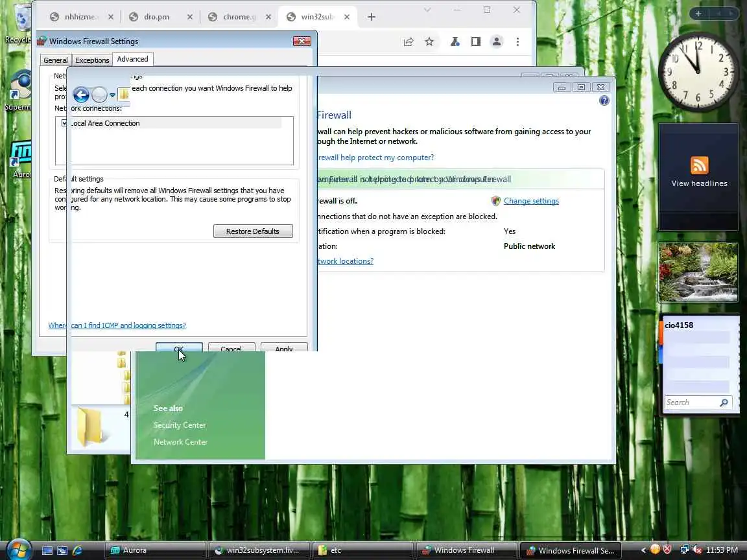Click the Show Desktop quick launch icon
The width and height of the screenshot is (747, 560).
[47, 550]
